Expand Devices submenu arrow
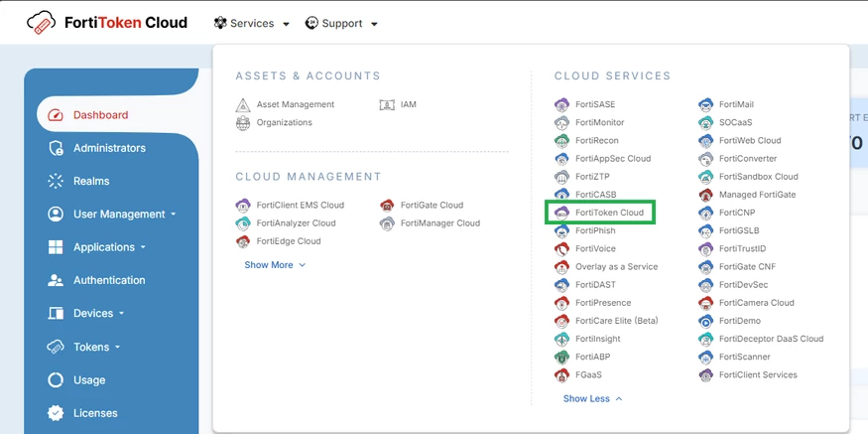Viewport: 868px width, 434px height. [x=121, y=313]
